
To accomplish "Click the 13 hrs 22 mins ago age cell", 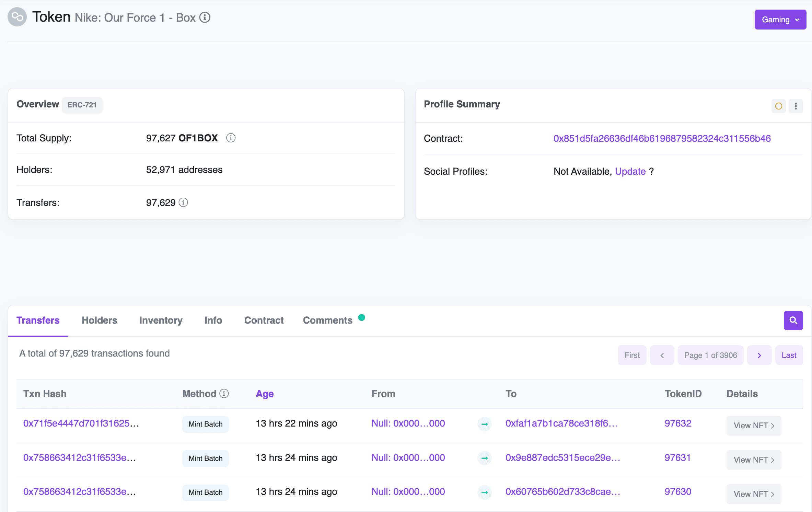I will tap(297, 423).
